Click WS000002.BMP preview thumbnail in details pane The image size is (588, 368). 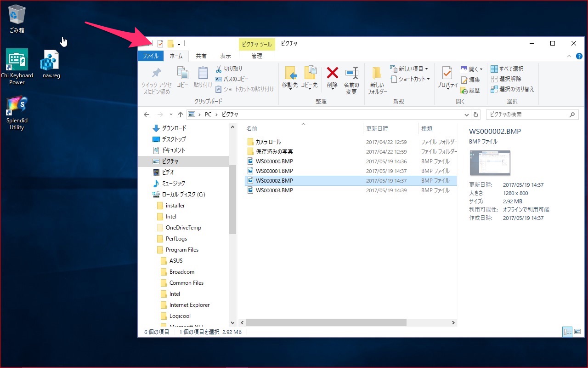click(x=490, y=162)
